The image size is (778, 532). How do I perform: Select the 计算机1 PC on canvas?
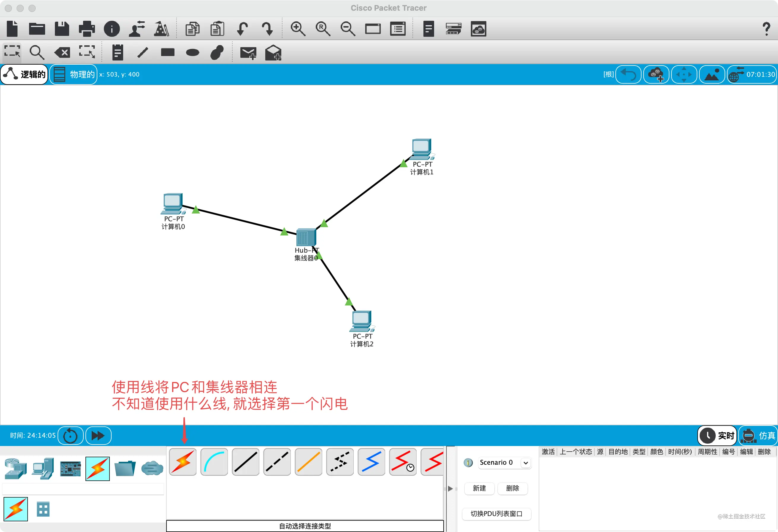click(422, 149)
